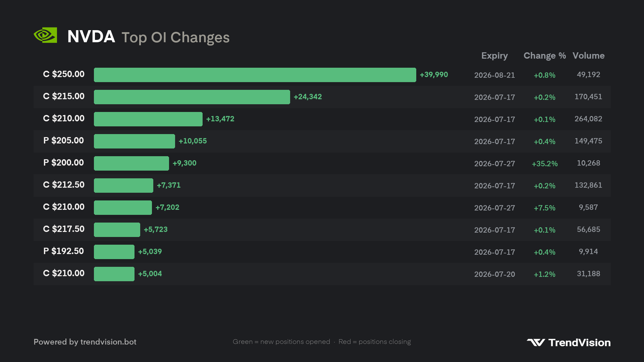
Task: Click the TrendVision logo icon
Action: pos(536,342)
